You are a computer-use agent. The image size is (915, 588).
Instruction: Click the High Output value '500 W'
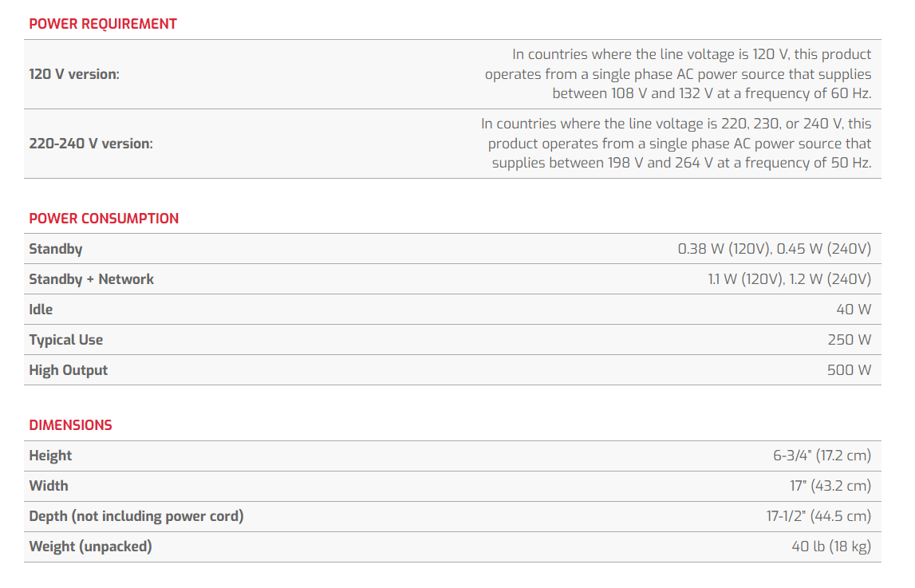tap(849, 370)
